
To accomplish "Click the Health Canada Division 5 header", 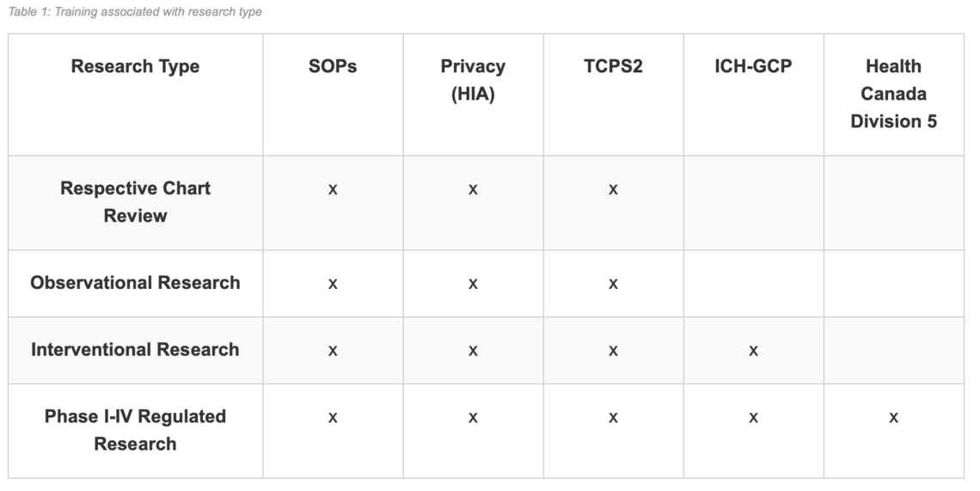I will 893,94.
